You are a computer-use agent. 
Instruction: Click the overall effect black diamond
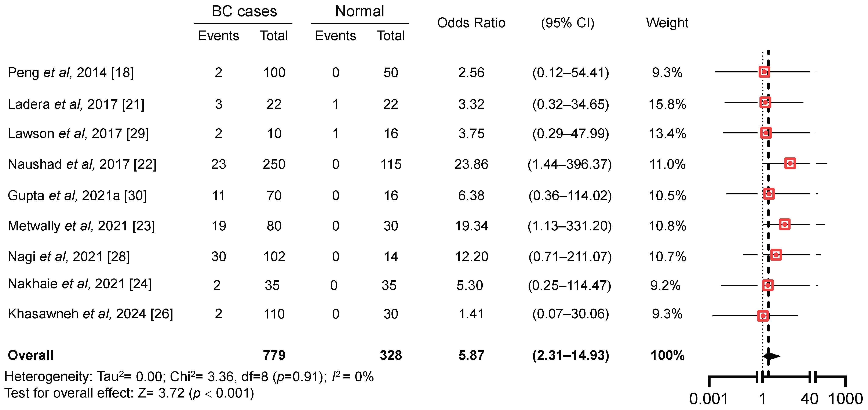click(x=771, y=356)
